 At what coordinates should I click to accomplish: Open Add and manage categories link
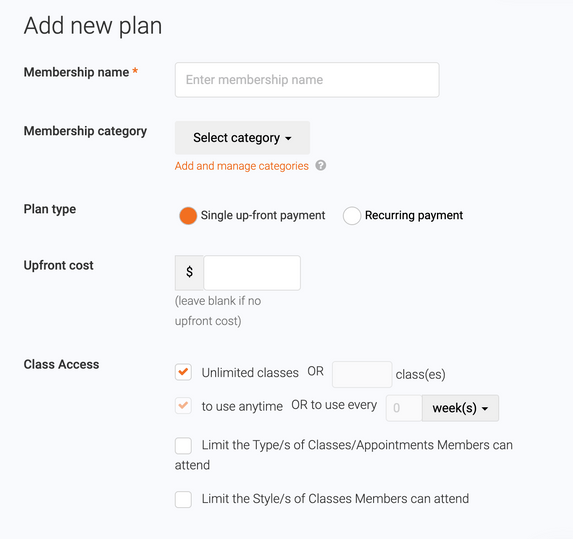pos(242,166)
